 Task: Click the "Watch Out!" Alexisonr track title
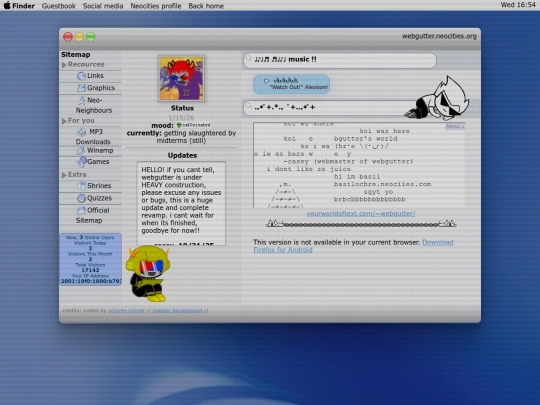pos(298,87)
